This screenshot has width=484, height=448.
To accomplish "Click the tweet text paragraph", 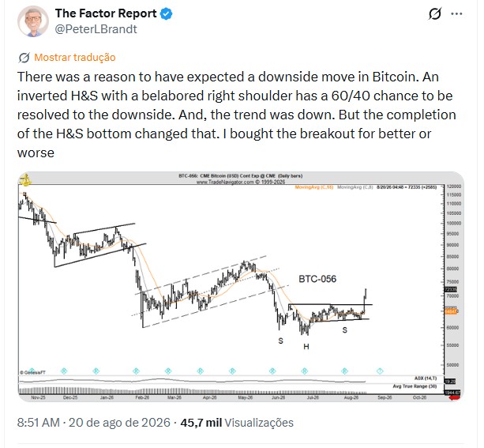I will coord(237,115).
